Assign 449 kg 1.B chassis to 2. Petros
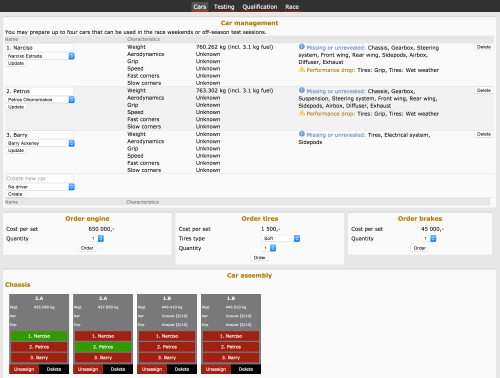Viewport: 500px width, 378px height. click(167, 347)
